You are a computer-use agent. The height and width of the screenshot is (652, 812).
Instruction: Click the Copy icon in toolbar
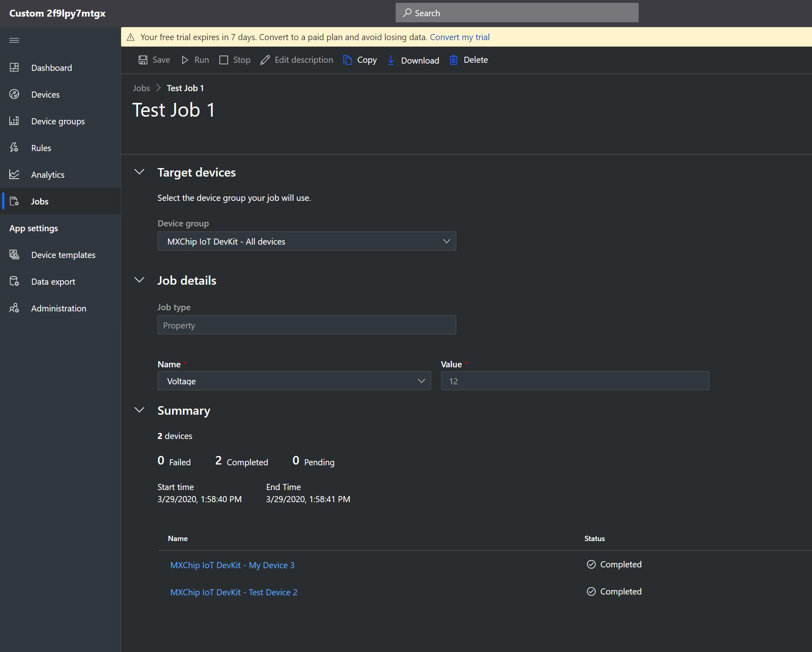(x=347, y=60)
